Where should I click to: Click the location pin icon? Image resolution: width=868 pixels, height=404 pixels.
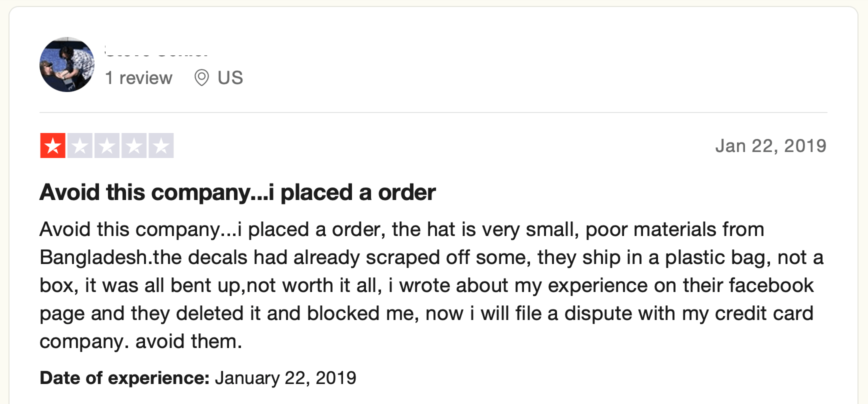point(201,78)
